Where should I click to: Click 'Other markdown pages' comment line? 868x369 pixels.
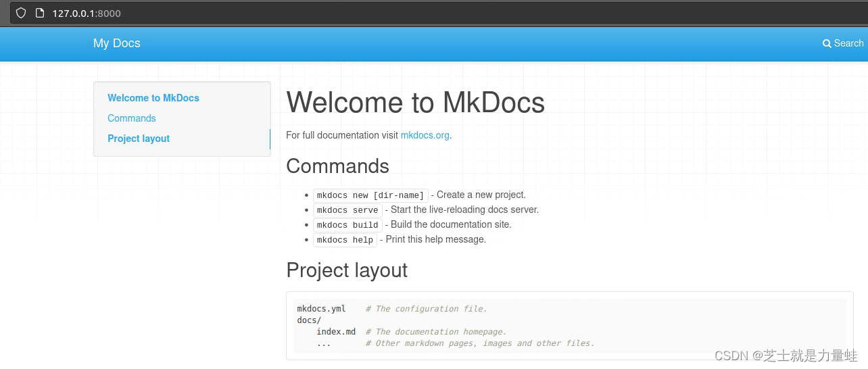(480, 343)
